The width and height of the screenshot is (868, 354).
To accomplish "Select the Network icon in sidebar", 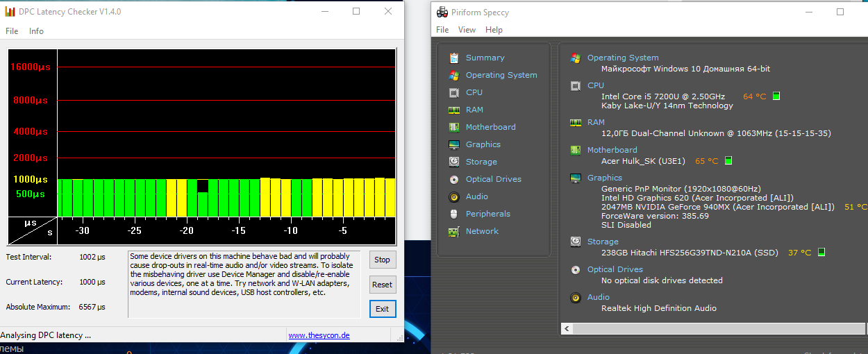I will click(454, 231).
